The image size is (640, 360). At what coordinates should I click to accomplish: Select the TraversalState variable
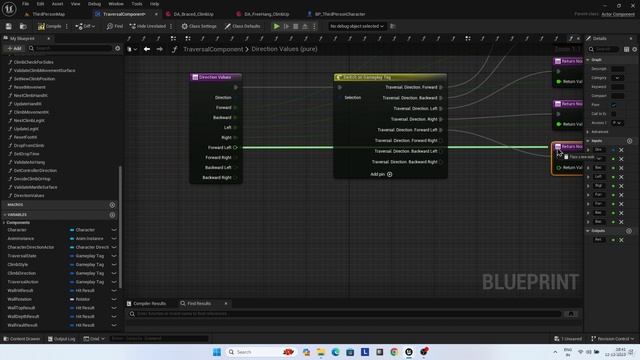click(x=22, y=256)
